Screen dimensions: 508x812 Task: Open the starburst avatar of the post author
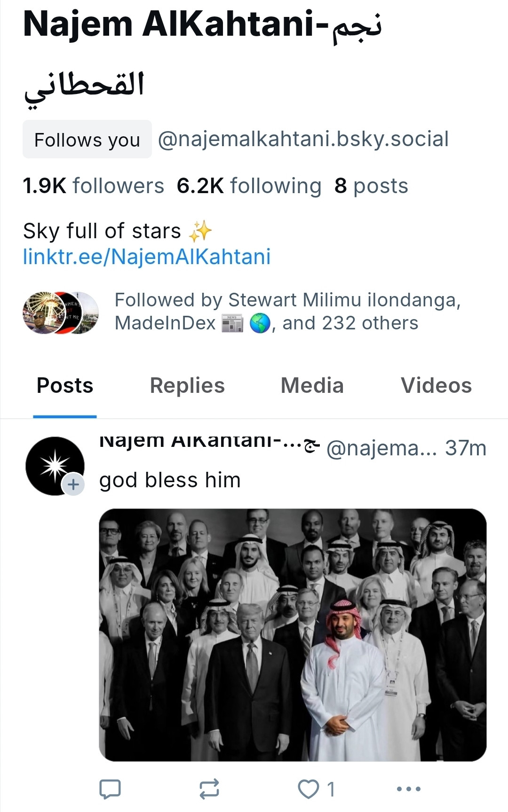coord(55,466)
